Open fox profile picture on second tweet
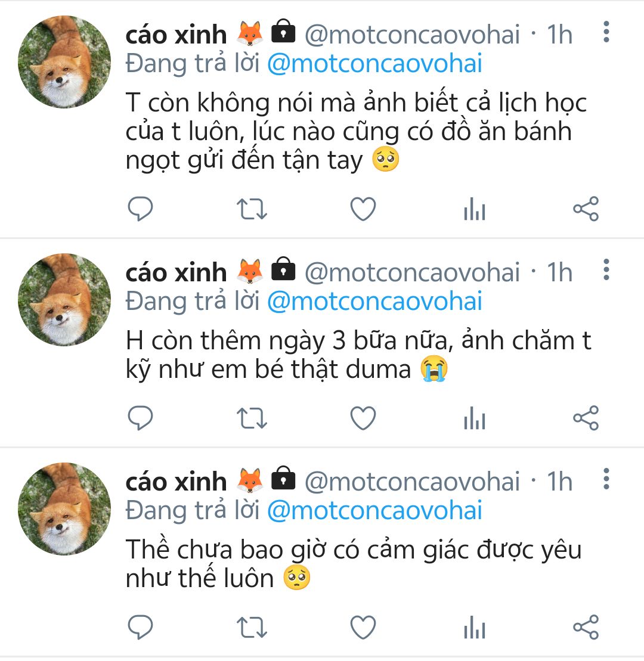The height and width of the screenshot is (661, 644). (64, 299)
